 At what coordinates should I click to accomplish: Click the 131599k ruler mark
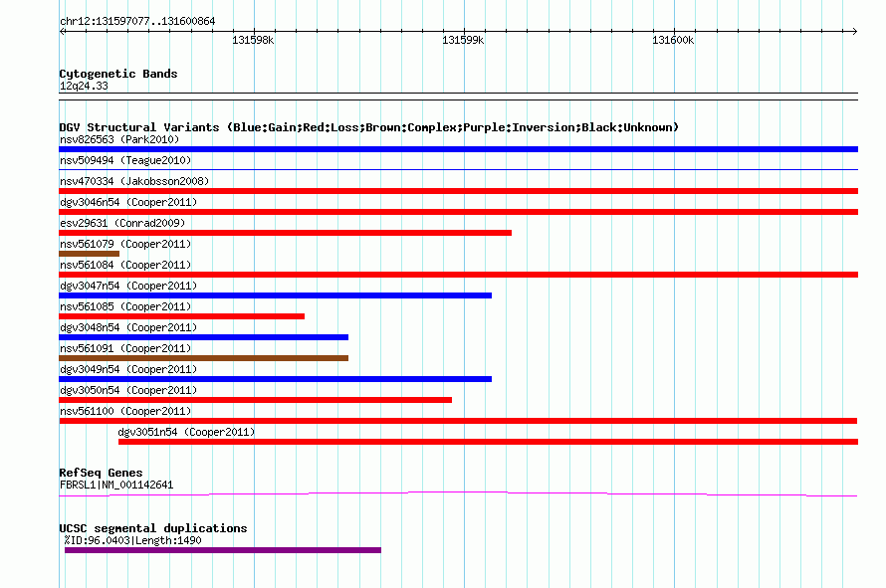coord(463,40)
